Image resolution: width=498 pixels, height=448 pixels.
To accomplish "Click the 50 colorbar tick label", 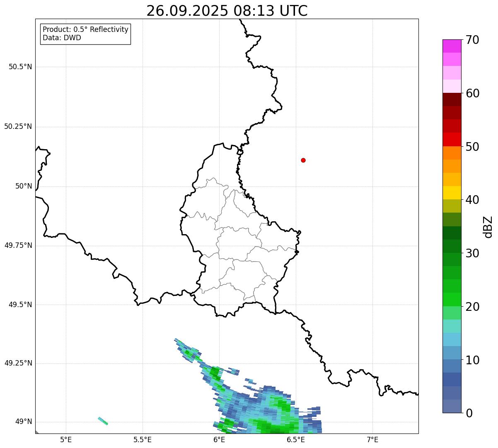I will [x=472, y=147].
